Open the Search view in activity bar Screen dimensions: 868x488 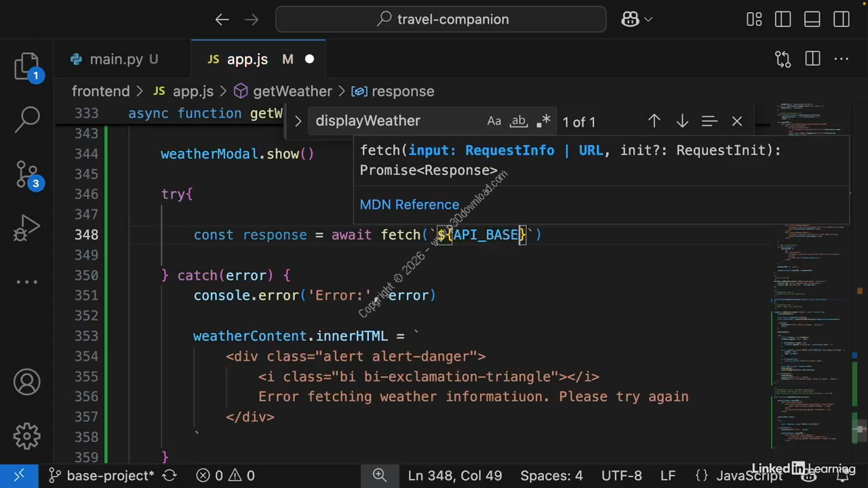27,119
